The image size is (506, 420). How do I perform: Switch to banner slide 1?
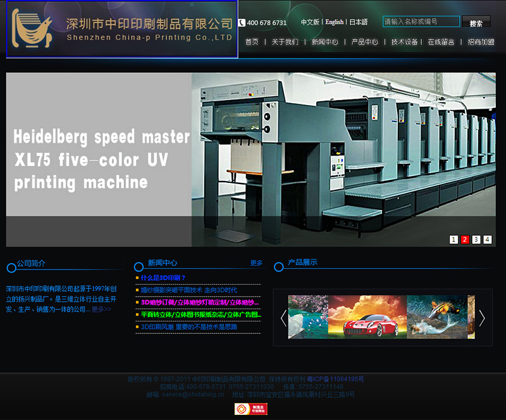coord(454,240)
